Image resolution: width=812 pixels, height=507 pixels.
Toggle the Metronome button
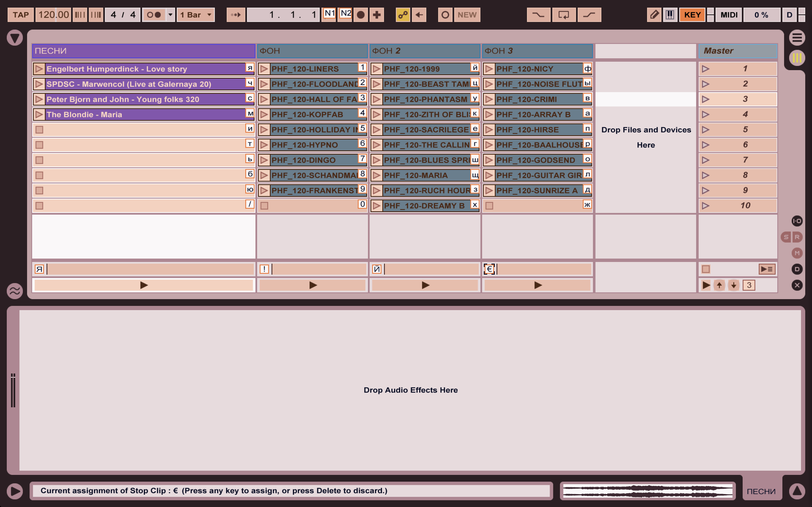[154, 15]
